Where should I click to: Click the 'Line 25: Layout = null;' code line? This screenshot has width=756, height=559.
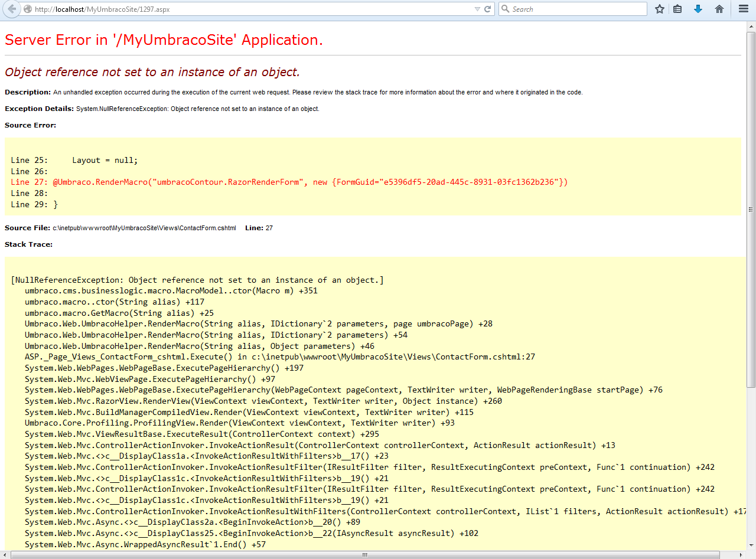click(x=74, y=160)
